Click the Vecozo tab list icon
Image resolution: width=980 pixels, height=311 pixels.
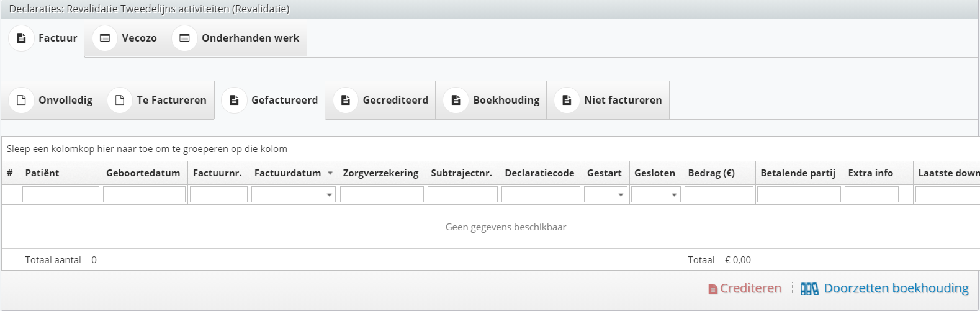click(105, 38)
